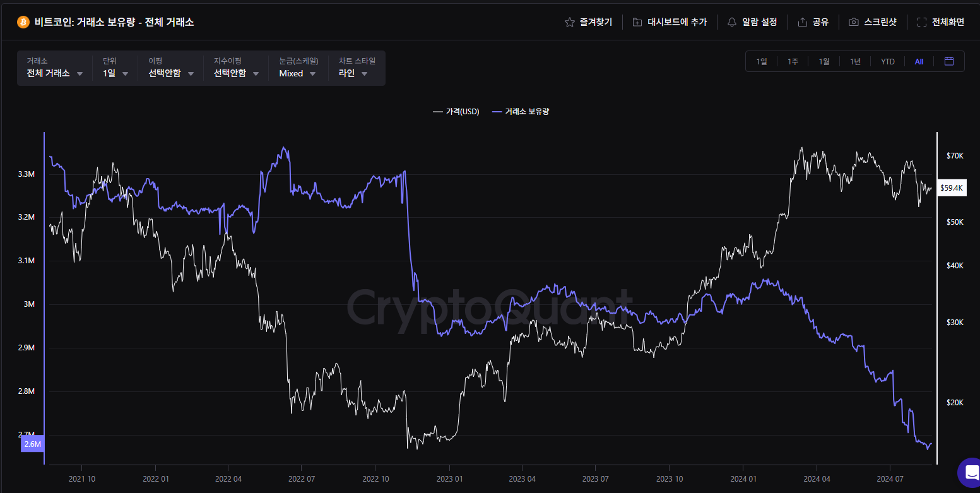
Task: Click the $20K right axis label
Action: (955, 403)
